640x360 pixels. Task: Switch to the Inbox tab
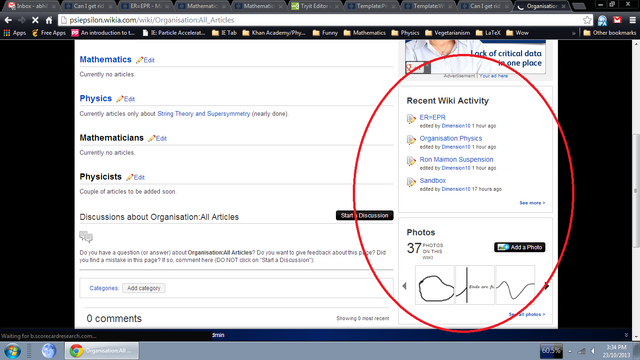[32, 6]
